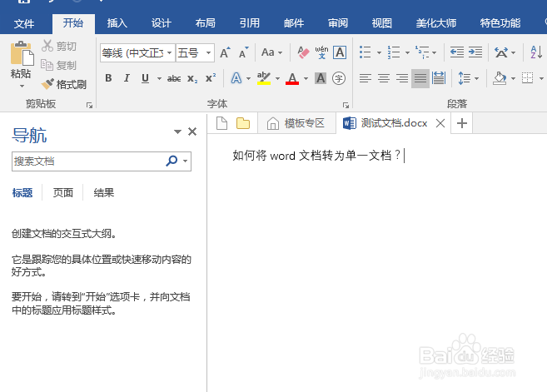
Task: Apply Text Effects (blue outlined A)
Action: pyautogui.click(x=236, y=78)
